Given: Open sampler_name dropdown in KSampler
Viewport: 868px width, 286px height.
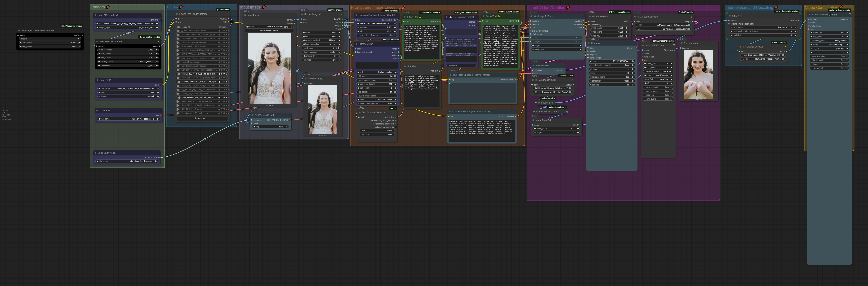Looking at the screenshot, I should (612, 77).
